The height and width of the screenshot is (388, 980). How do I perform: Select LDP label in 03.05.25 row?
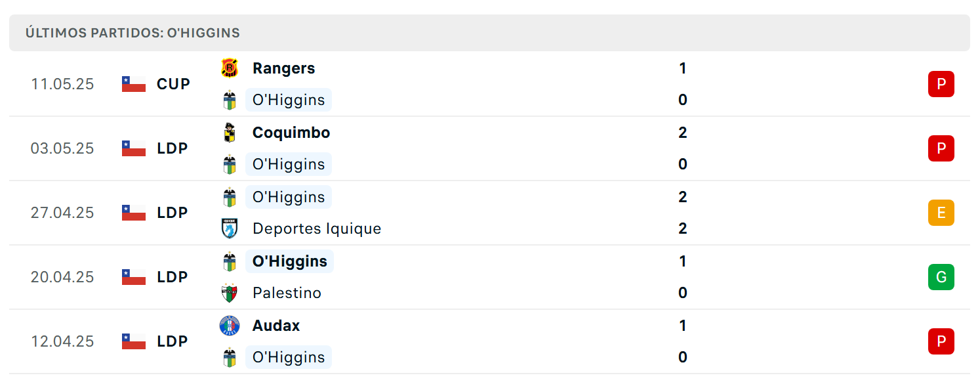point(173,148)
